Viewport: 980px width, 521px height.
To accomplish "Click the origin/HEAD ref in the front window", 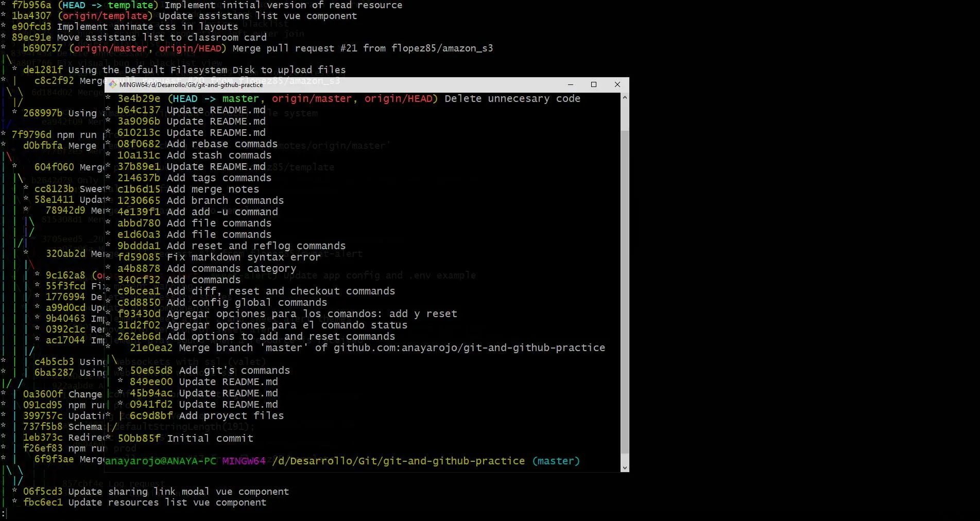I will point(399,98).
